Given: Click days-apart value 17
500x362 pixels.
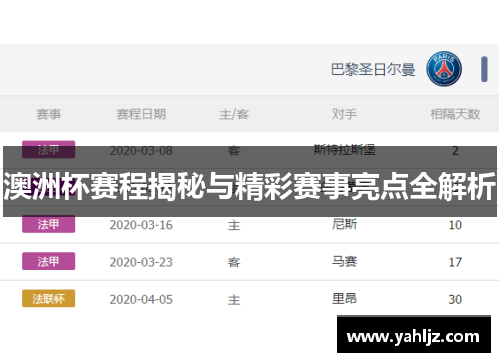Looking at the screenshot, I should 455,262.
